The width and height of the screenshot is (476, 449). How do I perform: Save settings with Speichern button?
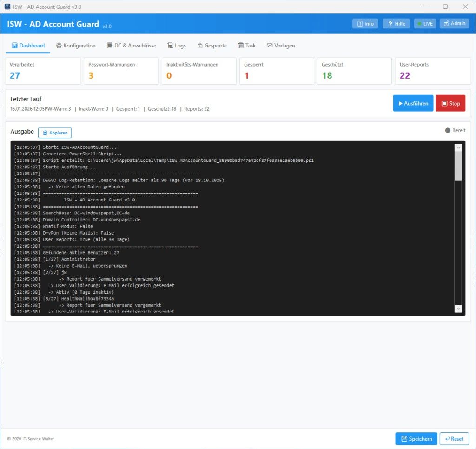pos(416,439)
